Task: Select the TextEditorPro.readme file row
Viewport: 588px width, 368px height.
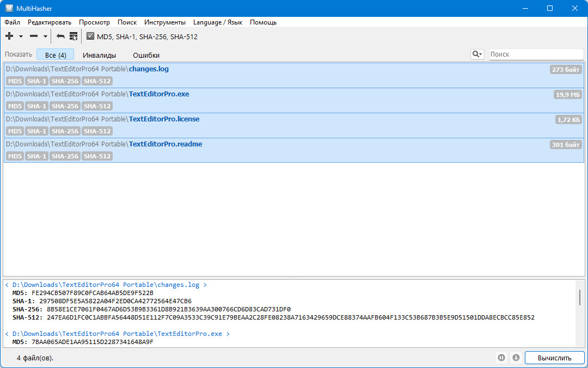Action: point(294,150)
